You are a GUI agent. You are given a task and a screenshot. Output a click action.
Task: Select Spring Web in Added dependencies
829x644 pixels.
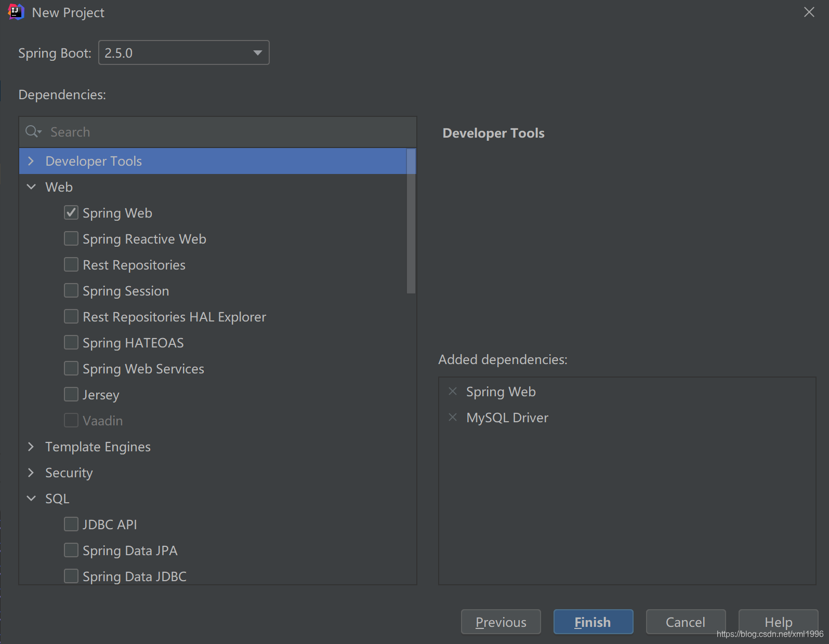point(501,392)
